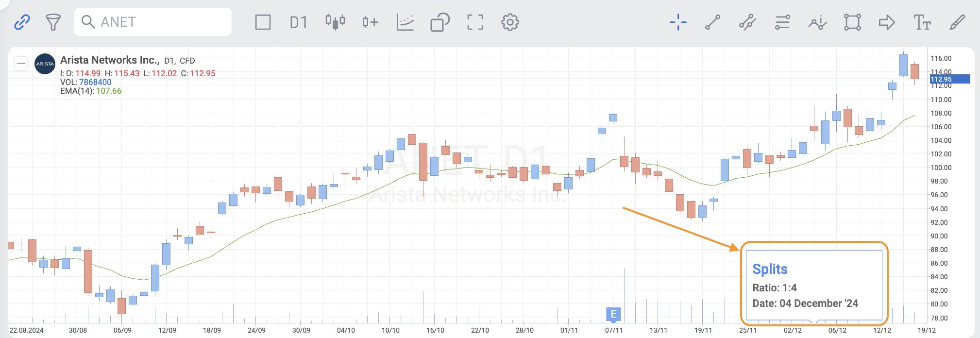Click the duplicate chart window icon
980x338 pixels.
(440, 22)
